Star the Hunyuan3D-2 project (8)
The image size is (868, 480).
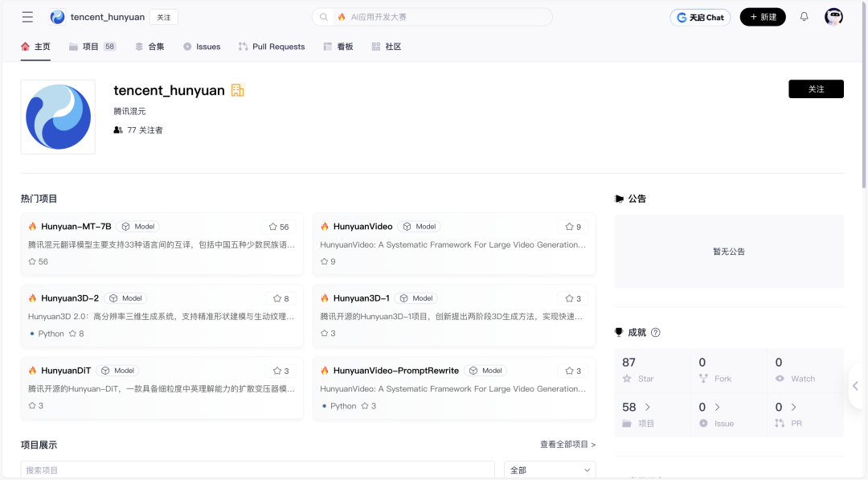280,298
